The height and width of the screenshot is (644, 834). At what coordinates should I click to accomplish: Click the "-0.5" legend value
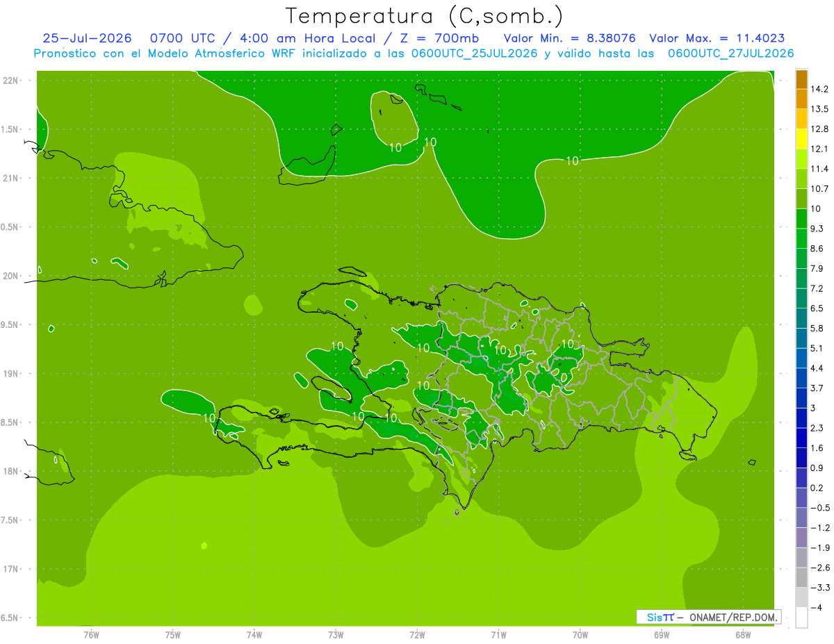point(819,508)
